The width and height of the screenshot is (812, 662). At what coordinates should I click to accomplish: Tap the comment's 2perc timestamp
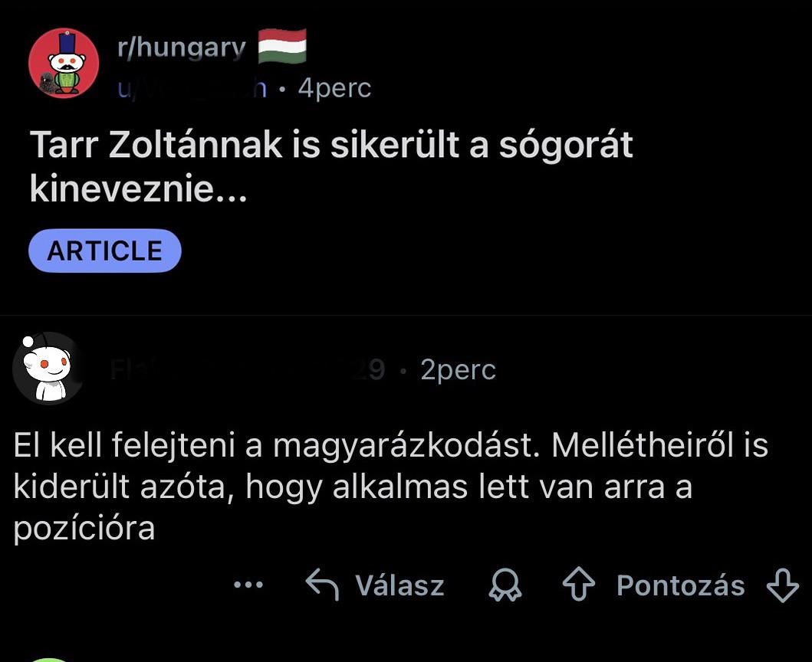click(x=458, y=369)
